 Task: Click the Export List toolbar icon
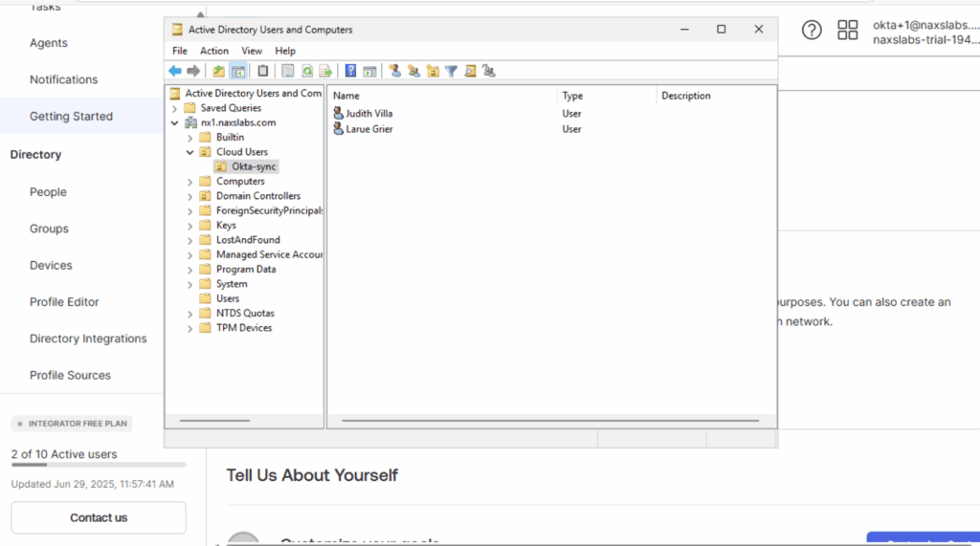tap(325, 71)
